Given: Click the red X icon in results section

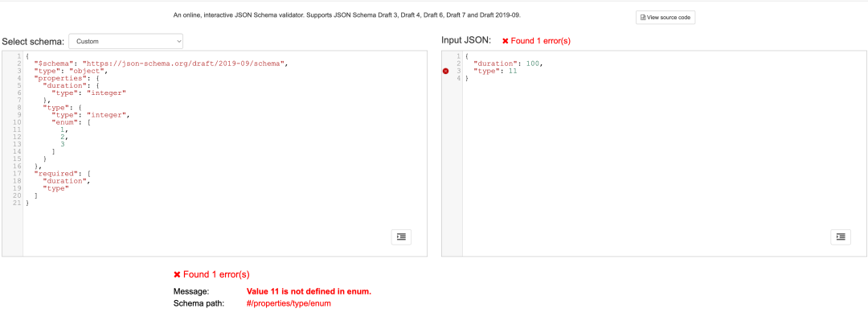Looking at the screenshot, I should click(177, 275).
